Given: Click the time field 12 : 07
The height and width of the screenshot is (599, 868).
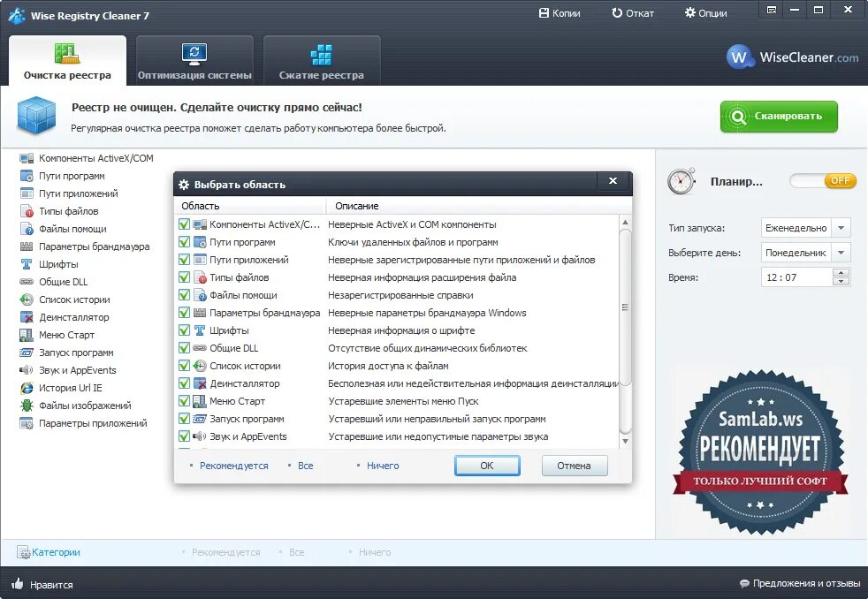Looking at the screenshot, I should (x=797, y=277).
